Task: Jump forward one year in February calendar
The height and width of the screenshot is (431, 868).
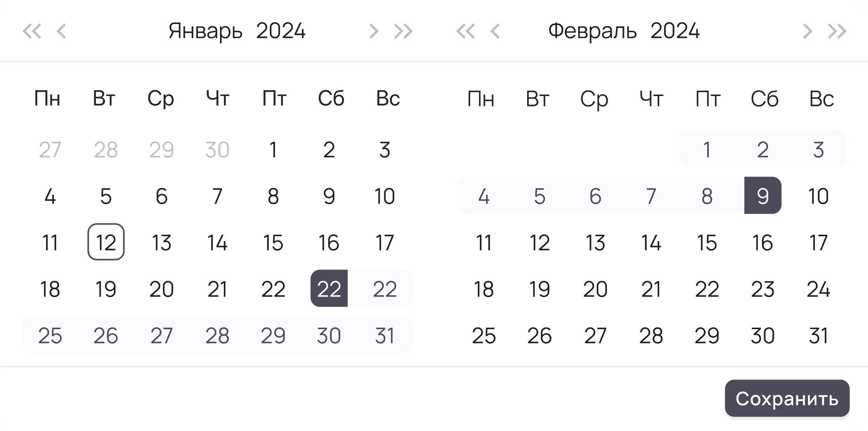Action: click(837, 31)
